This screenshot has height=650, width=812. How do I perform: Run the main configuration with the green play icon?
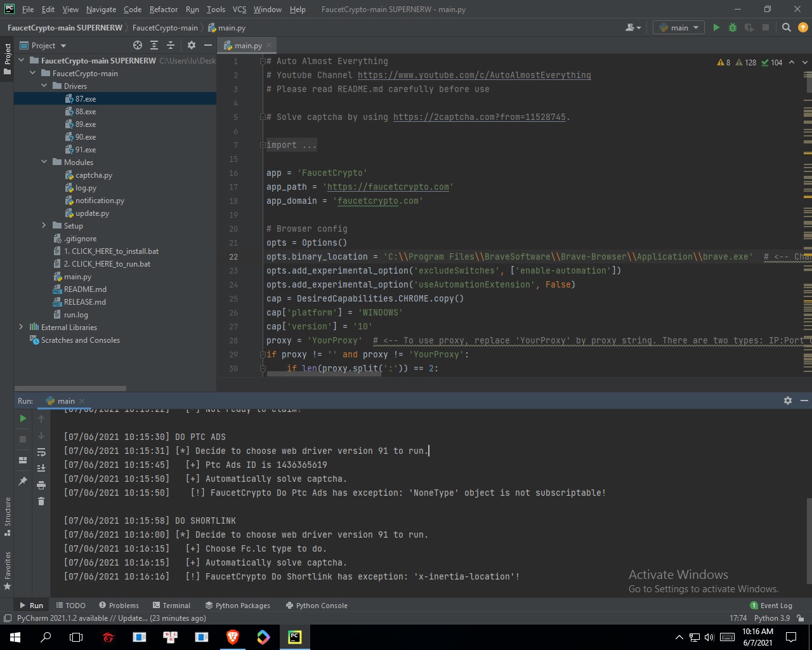716,27
